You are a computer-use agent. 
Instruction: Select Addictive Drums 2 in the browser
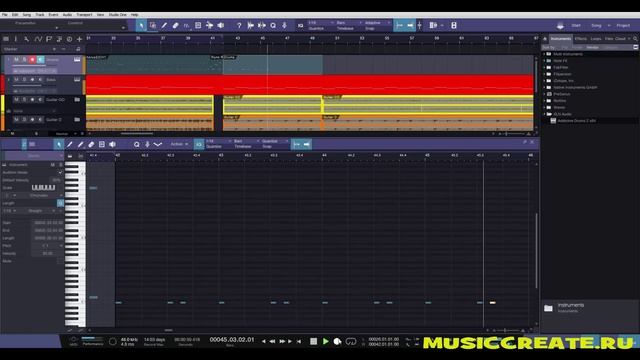coord(576,121)
